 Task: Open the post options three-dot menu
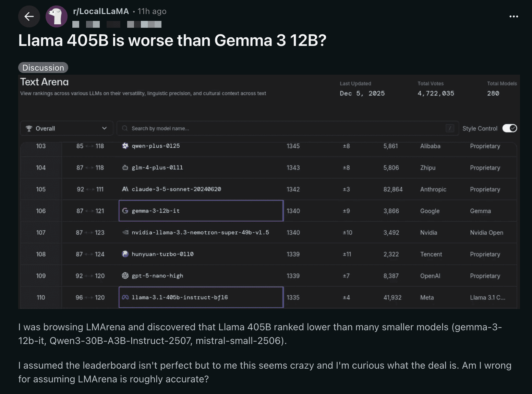coord(513,16)
